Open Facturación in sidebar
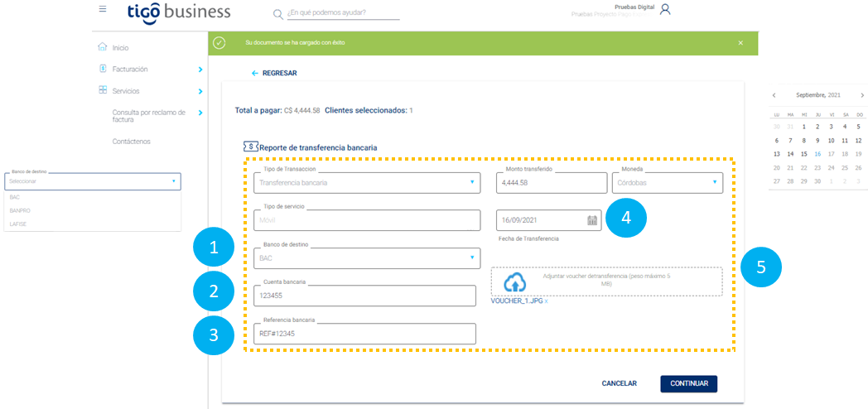868x409 pixels. coord(130,70)
